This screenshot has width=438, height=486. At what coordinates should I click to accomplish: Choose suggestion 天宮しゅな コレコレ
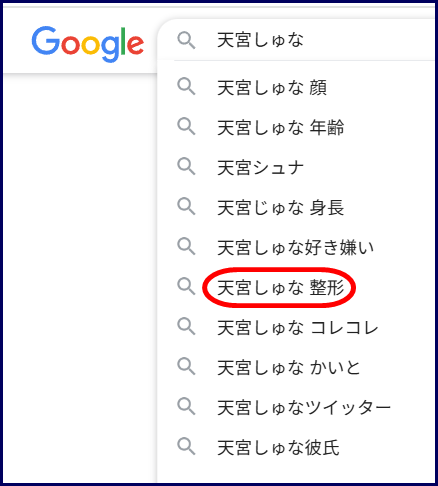tap(297, 328)
